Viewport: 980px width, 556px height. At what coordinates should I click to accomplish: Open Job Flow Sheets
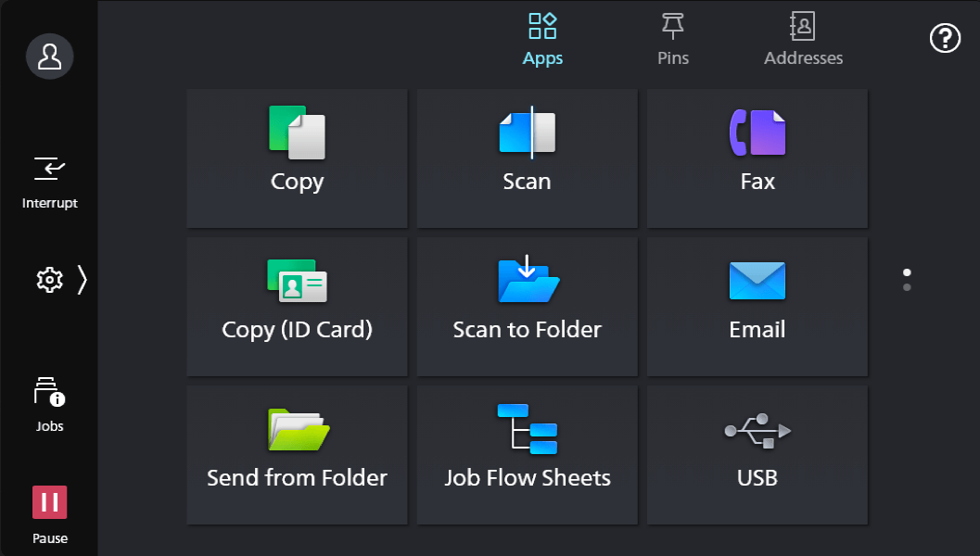(527, 454)
